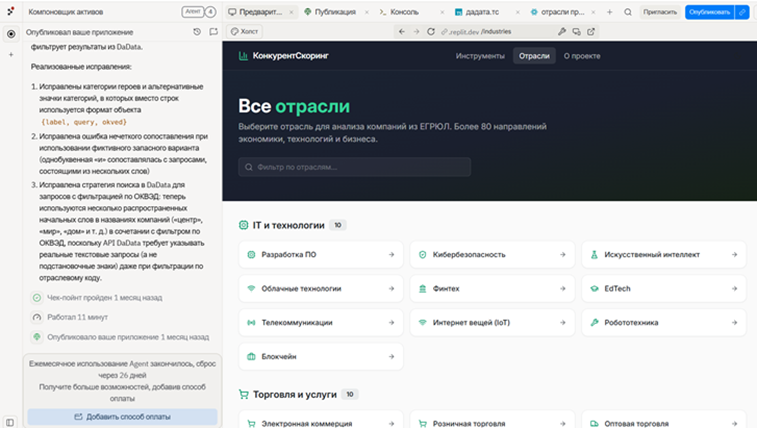
Task: Switch to the Консоль tab
Action: click(398, 12)
